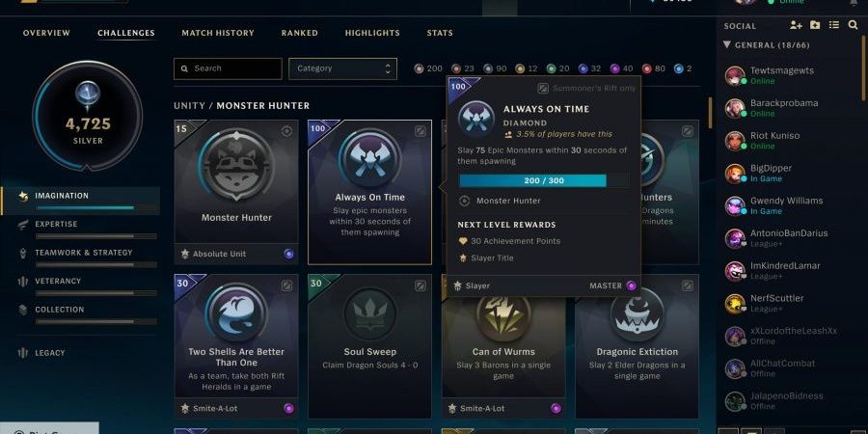Open the friend list view options icon
Viewport: 868px width, 434px height.
pyautogui.click(x=833, y=25)
